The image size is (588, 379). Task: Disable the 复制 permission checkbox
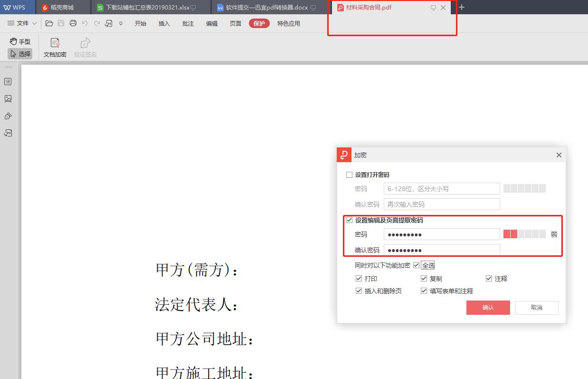(424, 278)
